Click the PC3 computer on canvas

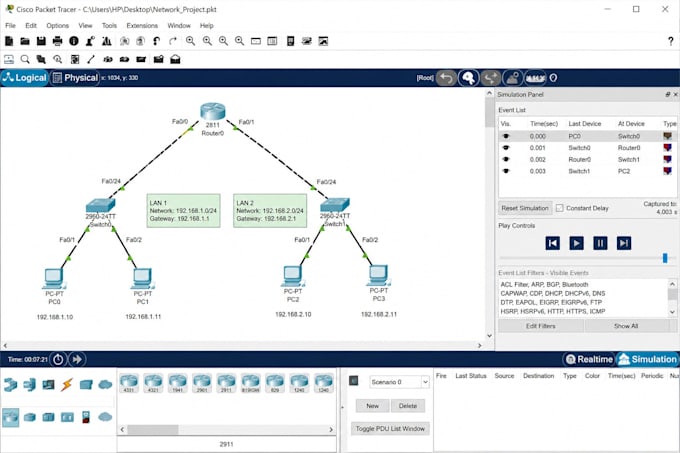[x=379, y=275]
